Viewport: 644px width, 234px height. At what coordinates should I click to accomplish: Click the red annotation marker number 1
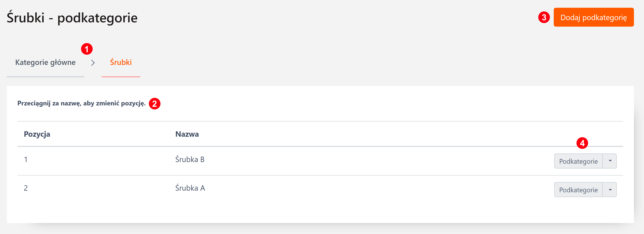[87, 49]
